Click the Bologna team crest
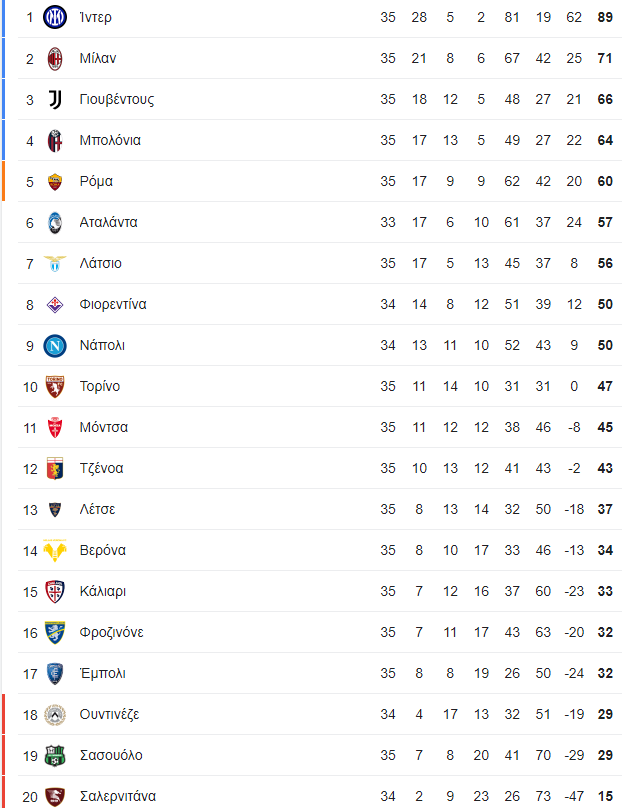The width and height of the screenshot is (622, 808). 55,141
